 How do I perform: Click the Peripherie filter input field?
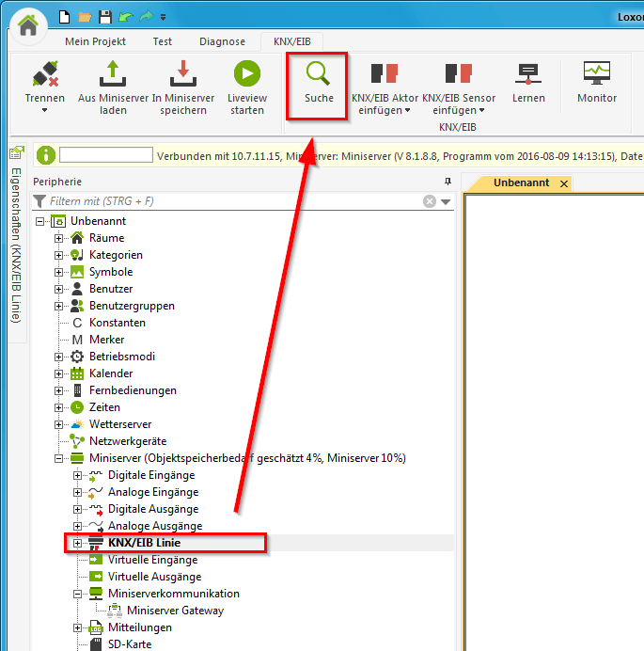tap(235, 201)
